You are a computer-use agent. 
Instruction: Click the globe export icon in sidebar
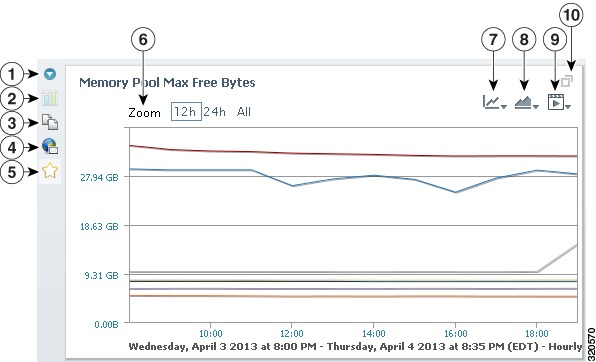pos(50,147)
